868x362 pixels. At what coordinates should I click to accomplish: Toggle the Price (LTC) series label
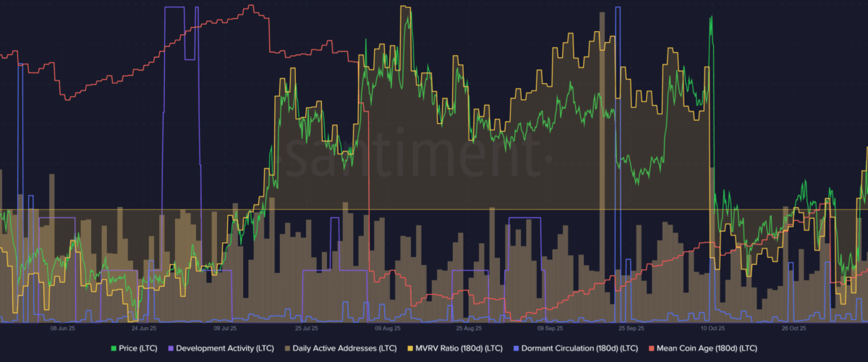coord(137,348)
